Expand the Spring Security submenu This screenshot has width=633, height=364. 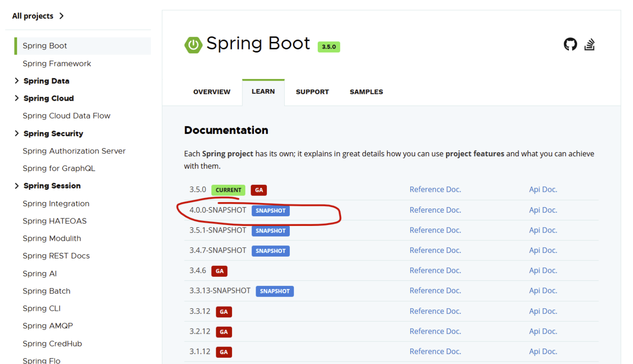[17, 134]
